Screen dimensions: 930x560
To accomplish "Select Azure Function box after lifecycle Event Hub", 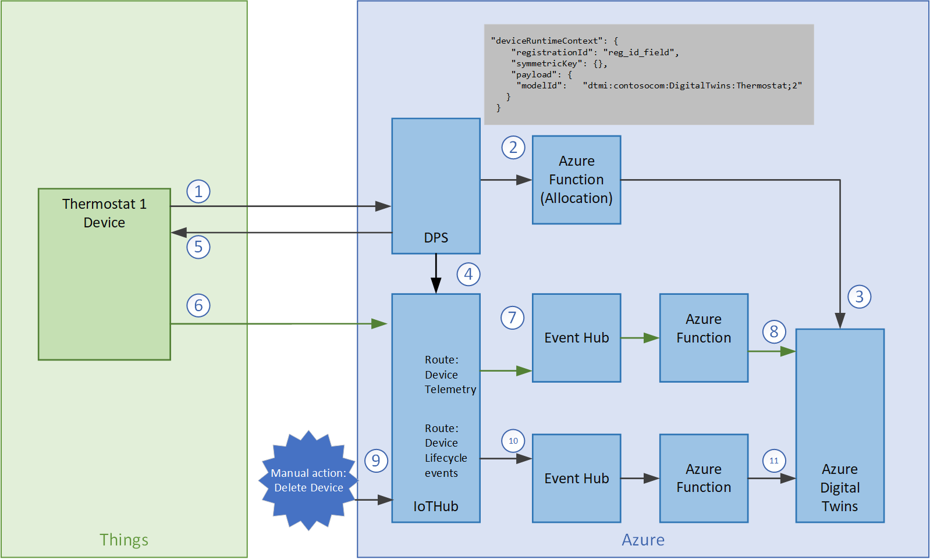I will (704, 478).
